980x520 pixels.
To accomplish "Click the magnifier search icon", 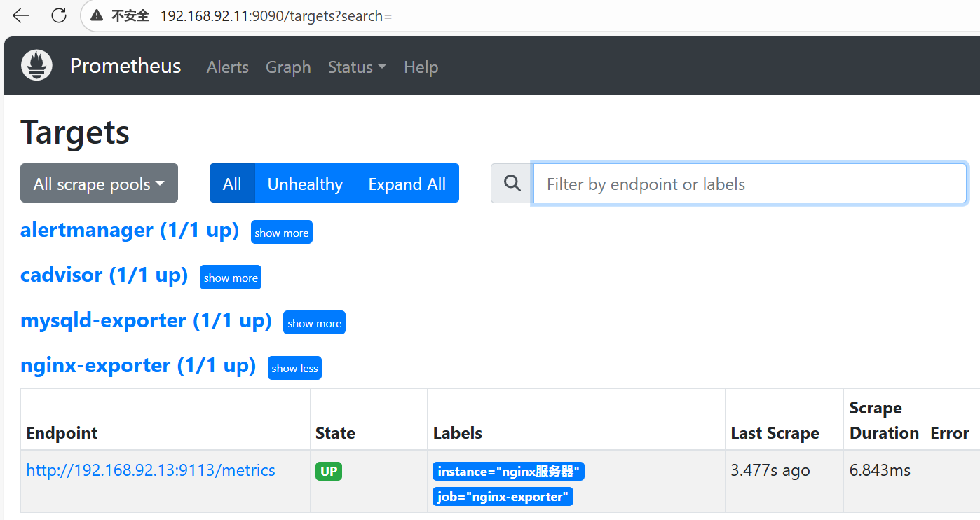I will pos(512,184).
